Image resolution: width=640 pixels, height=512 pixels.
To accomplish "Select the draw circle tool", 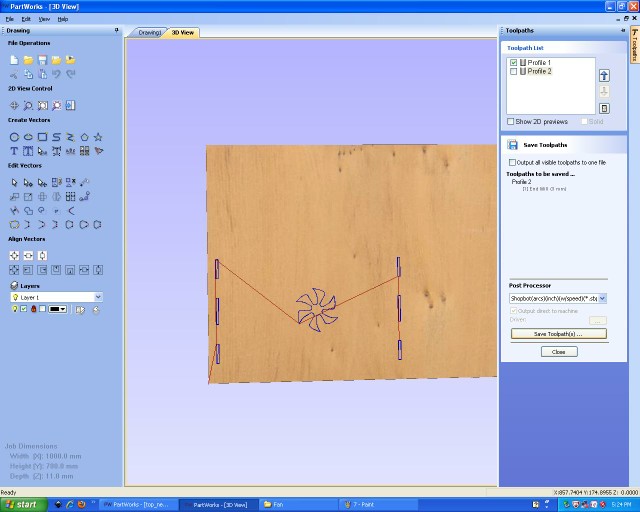I will [x=14, y=137].
